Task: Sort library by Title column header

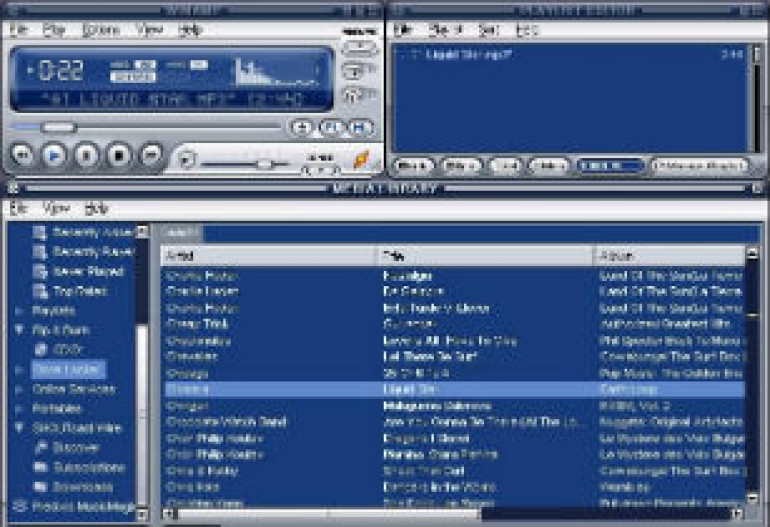Action: pos(486,256)
